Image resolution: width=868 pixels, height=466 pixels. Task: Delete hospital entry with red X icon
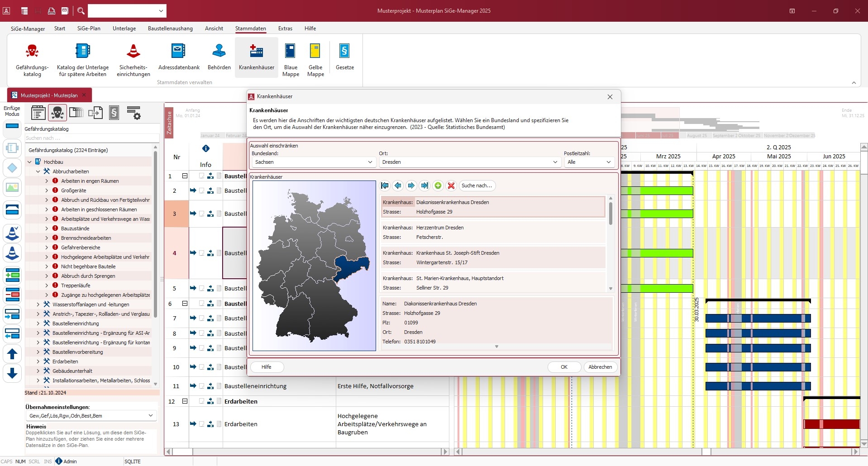tap(451, 185)
